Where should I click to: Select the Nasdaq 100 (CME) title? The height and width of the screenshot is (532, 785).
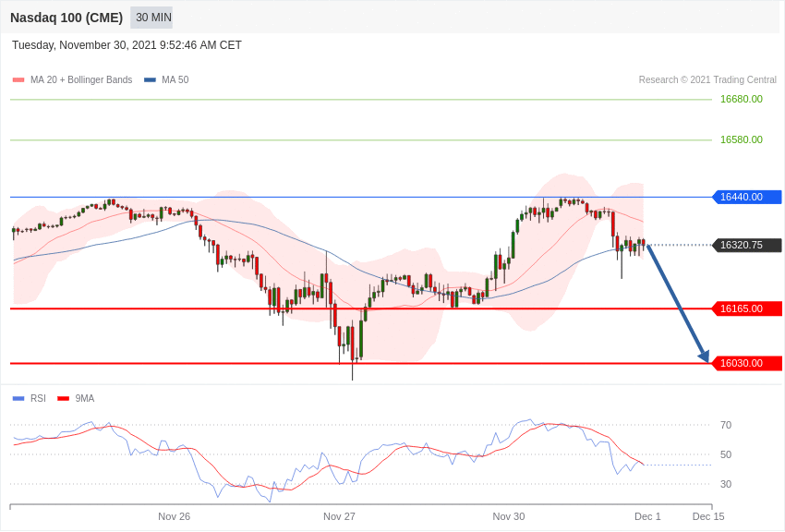[x=66, y=18]
